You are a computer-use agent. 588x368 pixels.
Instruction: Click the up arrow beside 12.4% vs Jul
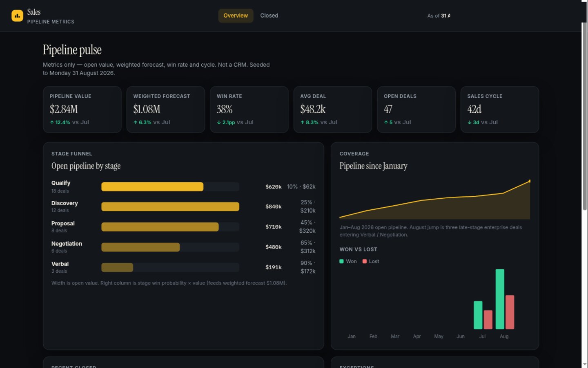point(52,122)
